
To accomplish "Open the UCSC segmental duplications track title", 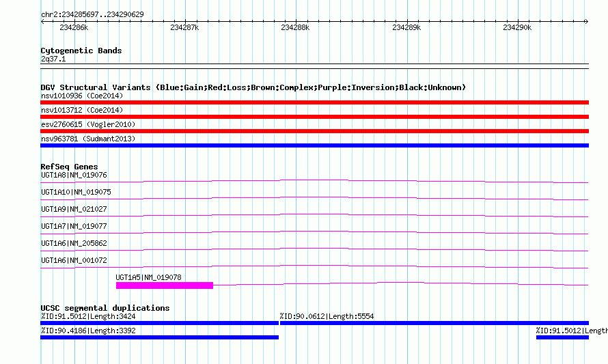I will tap(105, 308).
